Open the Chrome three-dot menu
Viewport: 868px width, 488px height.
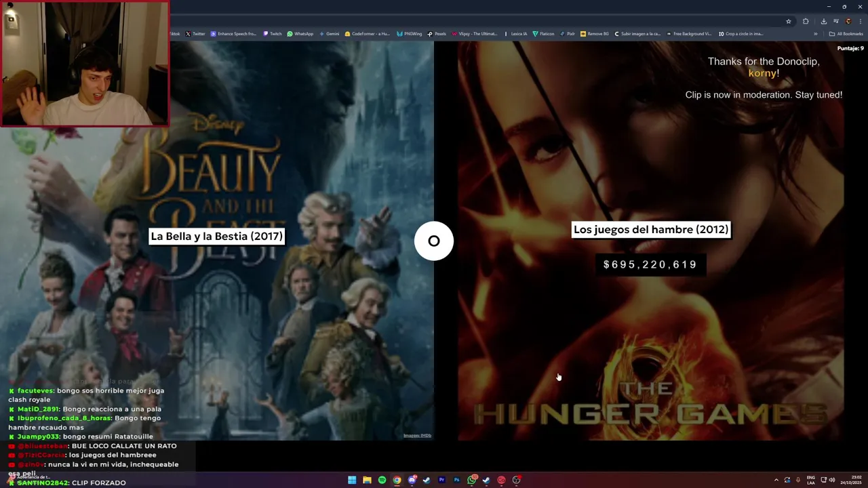click(859, 21)
